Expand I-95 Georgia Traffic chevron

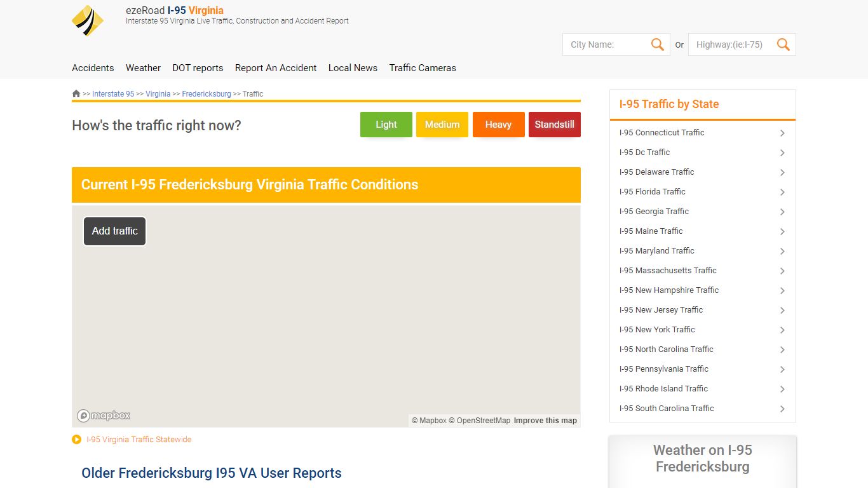pos(782,212)
